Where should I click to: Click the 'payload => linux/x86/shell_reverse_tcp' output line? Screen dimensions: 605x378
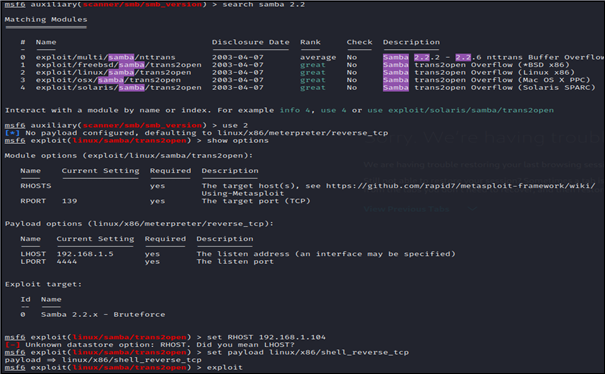tap(103, 360)
